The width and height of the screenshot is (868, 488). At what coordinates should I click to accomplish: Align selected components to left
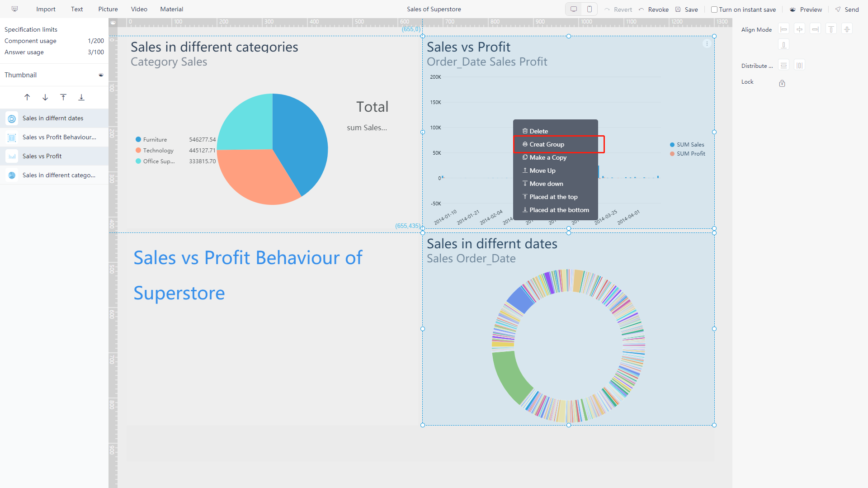click(784, 29)
